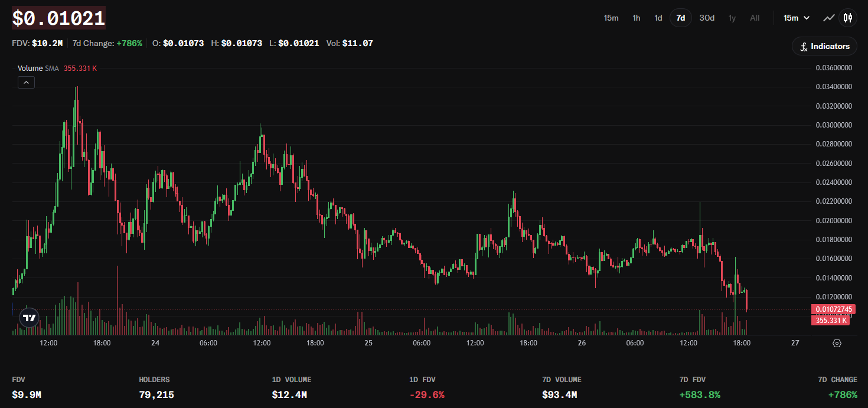Open the 15m interval dropdown
Screen dimensions: 868x408
[797, 18]
